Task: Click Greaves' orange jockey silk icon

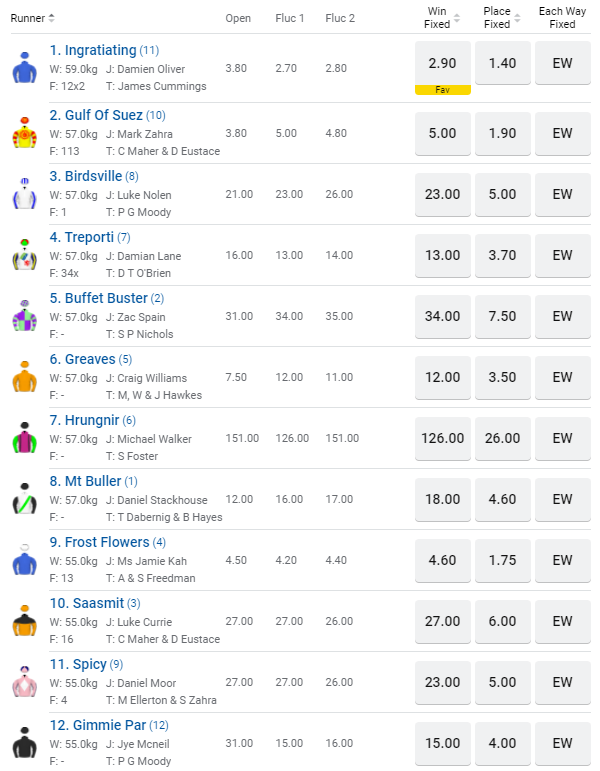Action: (x=24, y=378)
